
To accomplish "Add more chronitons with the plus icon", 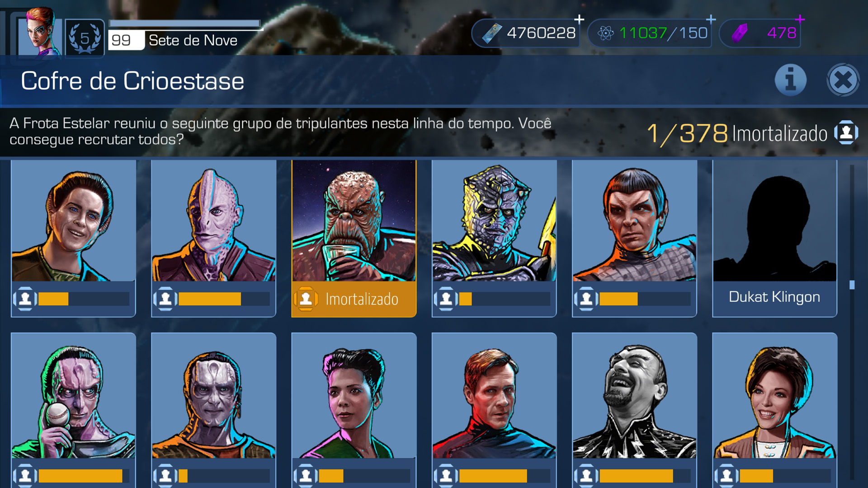I will (x=711, y=19).
